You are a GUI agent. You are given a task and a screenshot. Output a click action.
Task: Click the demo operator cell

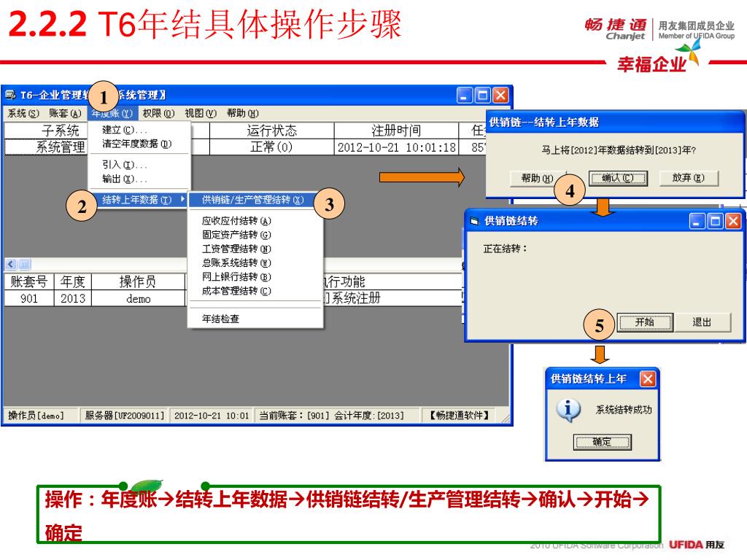coord(138,298)
